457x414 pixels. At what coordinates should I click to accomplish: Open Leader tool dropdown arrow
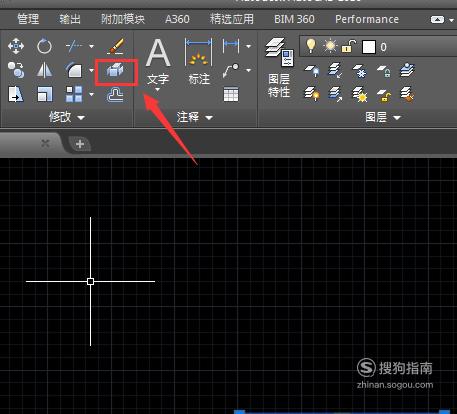point(248,70)
